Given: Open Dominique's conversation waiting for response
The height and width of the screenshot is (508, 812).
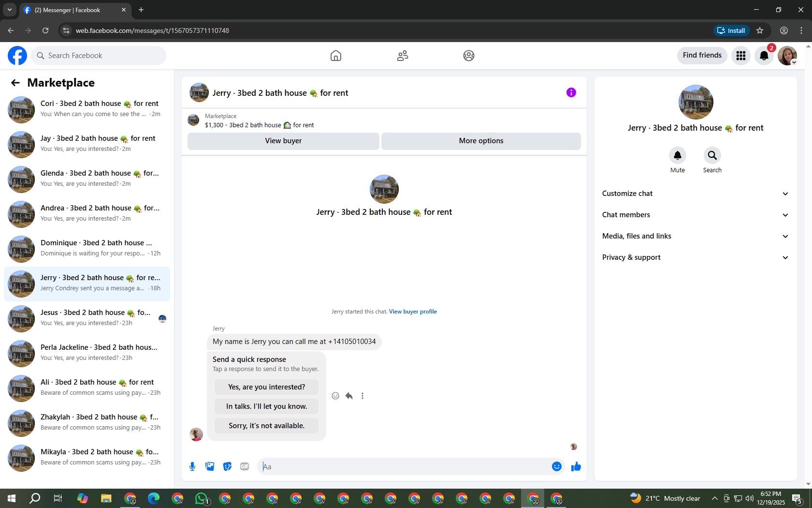Looking at the screenshot, I should point(87,249).
